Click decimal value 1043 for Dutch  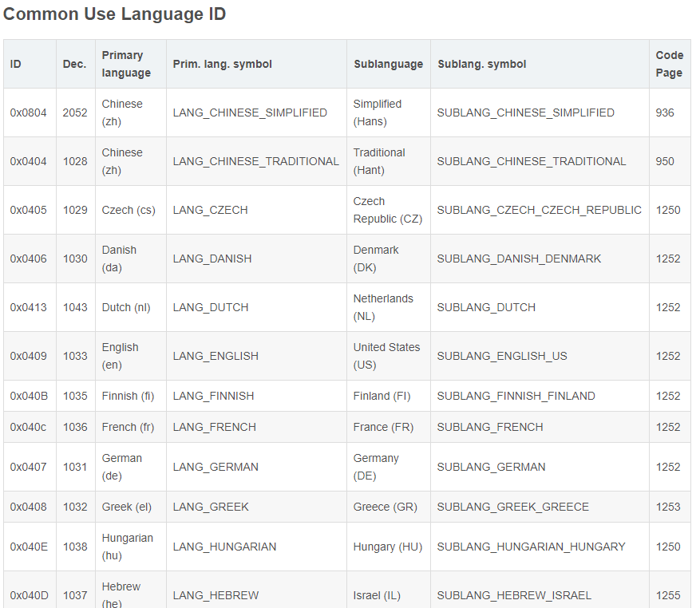coord(75,307)
